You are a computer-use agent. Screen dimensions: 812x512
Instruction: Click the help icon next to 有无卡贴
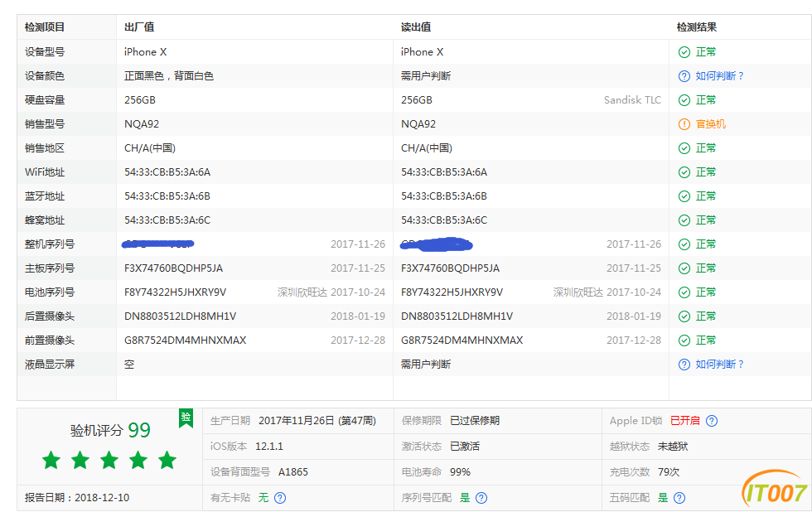point(280,498)
